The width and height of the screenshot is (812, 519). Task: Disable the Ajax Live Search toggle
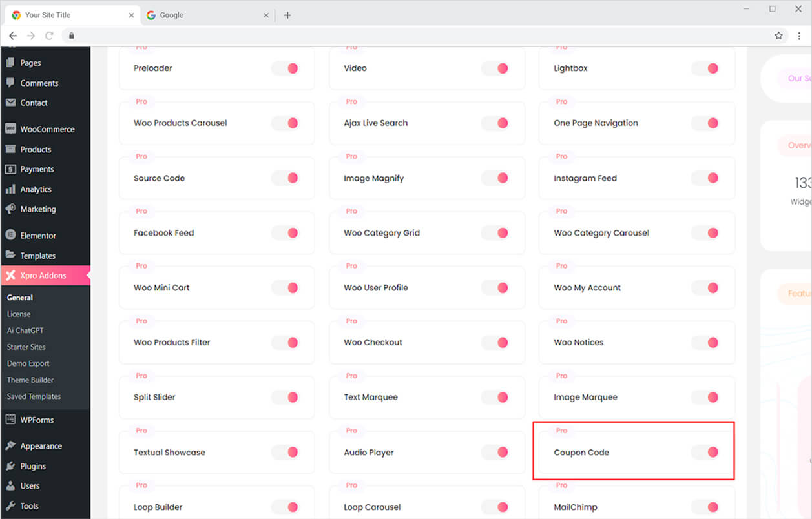click(x=495, y=123)
